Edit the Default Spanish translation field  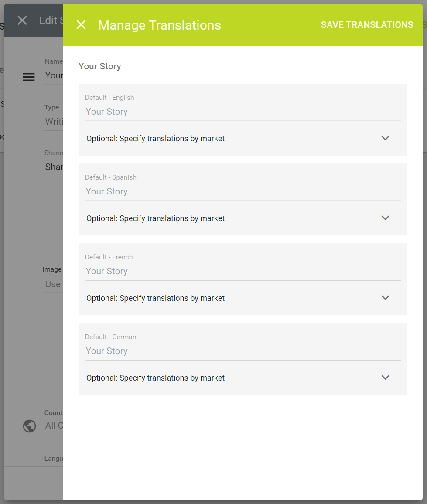243,192
